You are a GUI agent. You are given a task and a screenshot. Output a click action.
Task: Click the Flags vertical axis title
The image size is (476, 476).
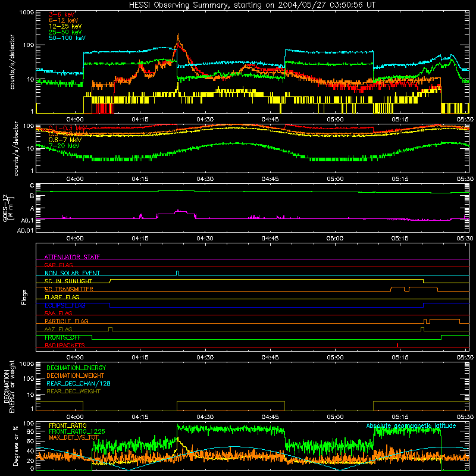24,297
